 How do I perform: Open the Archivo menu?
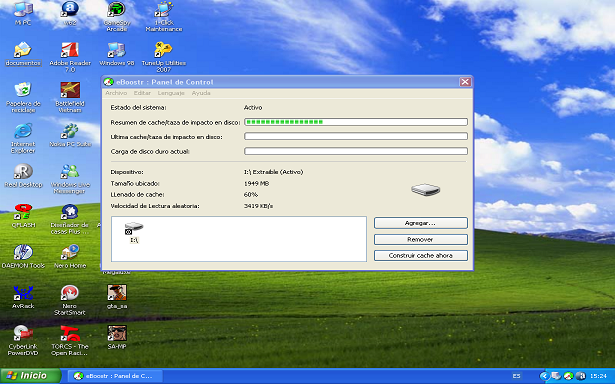point(116,93)
